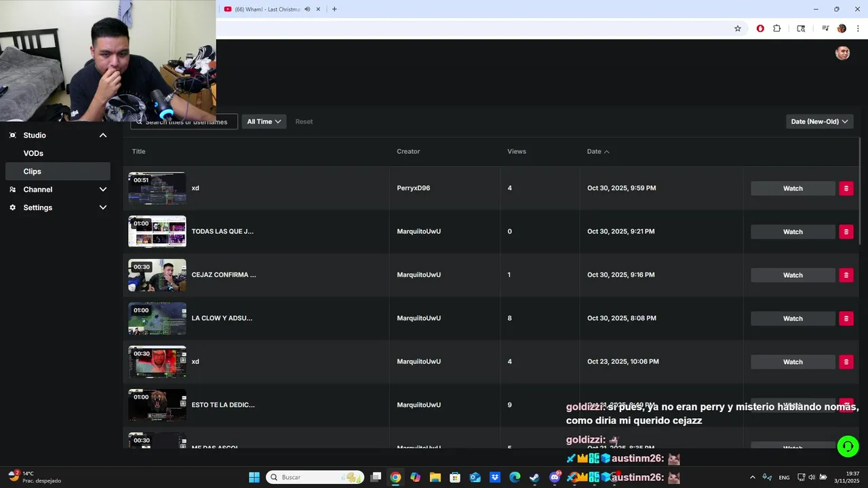Click the Creator column header
The image size is (868, 488).
click(408, 151)
